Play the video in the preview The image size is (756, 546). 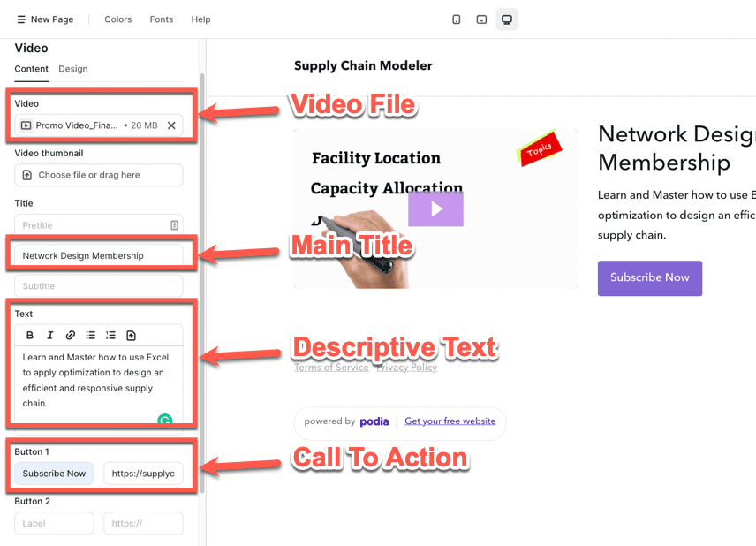(435, 209)
